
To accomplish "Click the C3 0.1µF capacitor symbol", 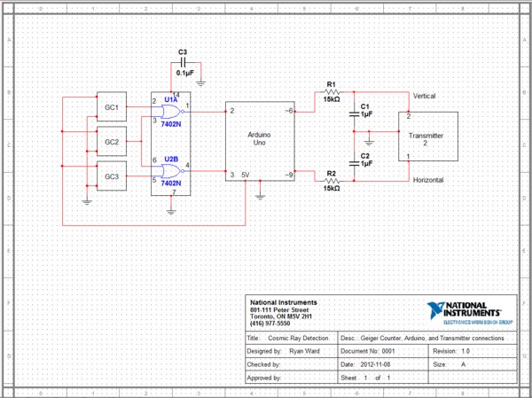I will tap(183, 62).
